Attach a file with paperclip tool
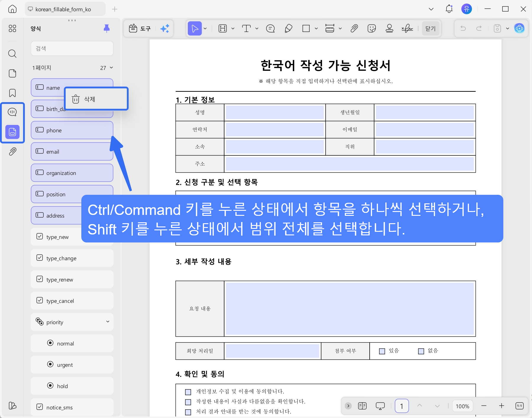 (354, 28)
